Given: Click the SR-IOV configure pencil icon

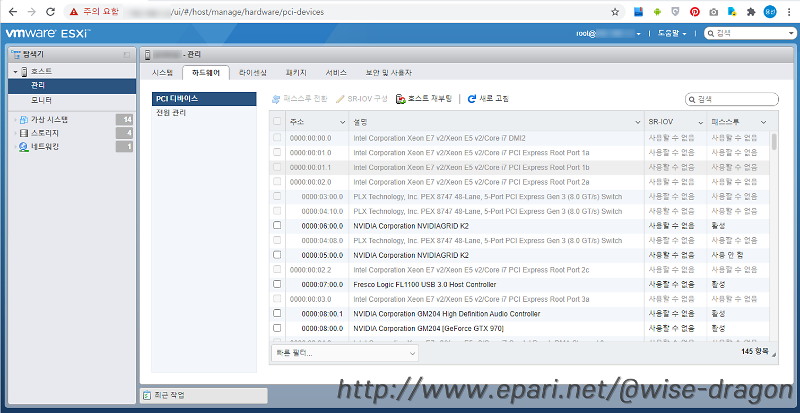Looking at the screenshot, I should [340, 99].
